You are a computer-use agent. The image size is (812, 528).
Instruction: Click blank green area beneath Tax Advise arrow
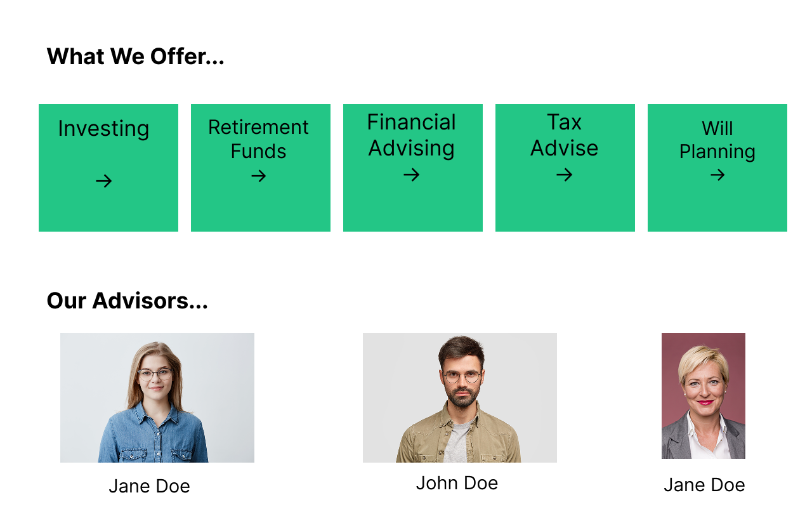tap(565, 209)
